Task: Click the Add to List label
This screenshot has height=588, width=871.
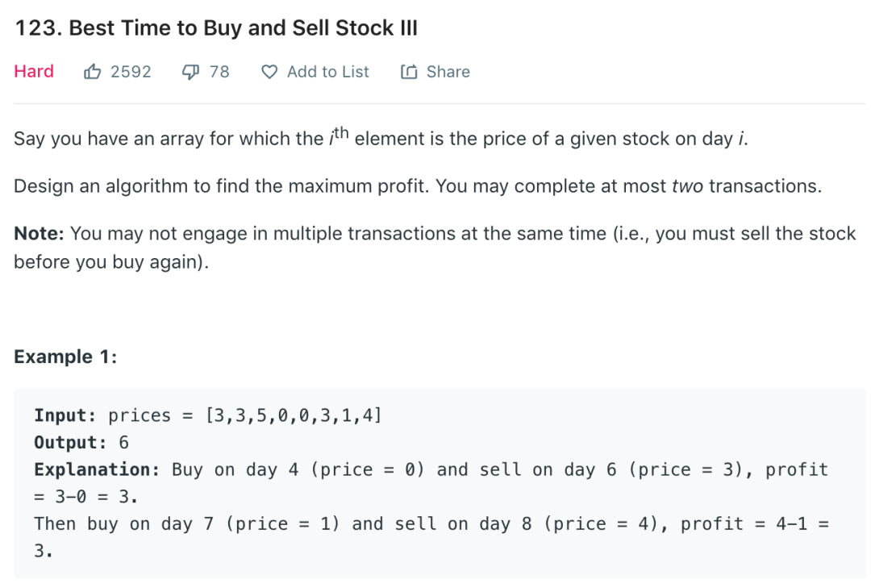Action: 327,72
